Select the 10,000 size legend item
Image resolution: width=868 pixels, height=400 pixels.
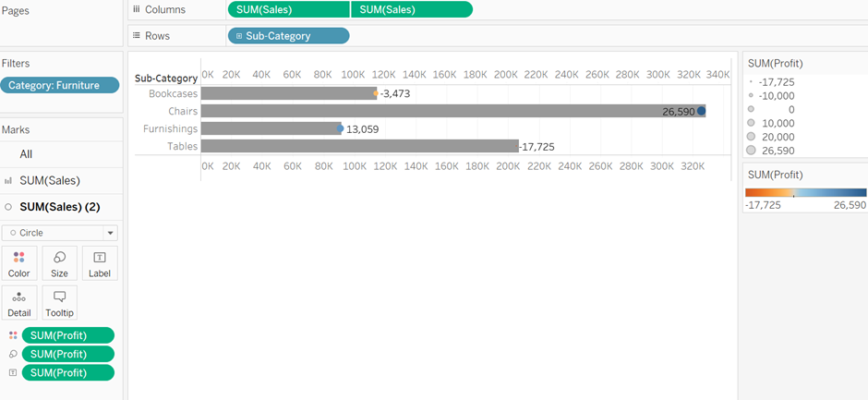[770, 123]
